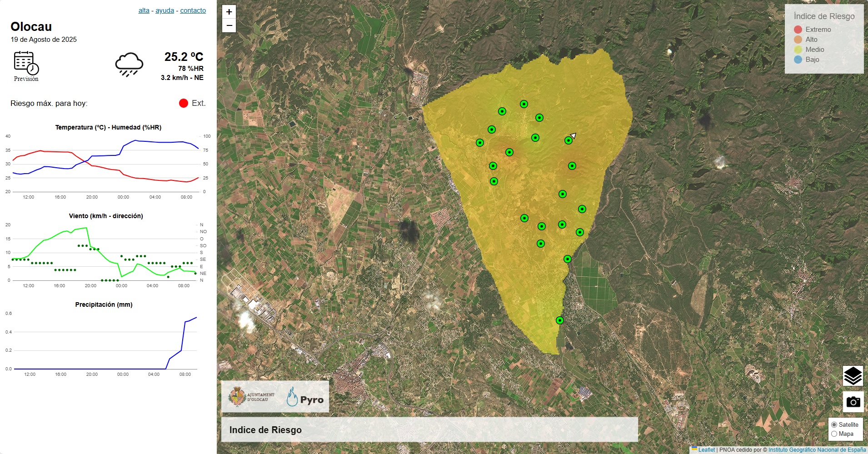Select the green sensor marker near the arrow cursor
868x454 pixels.
pyautogui.click(x=568, y=141)
